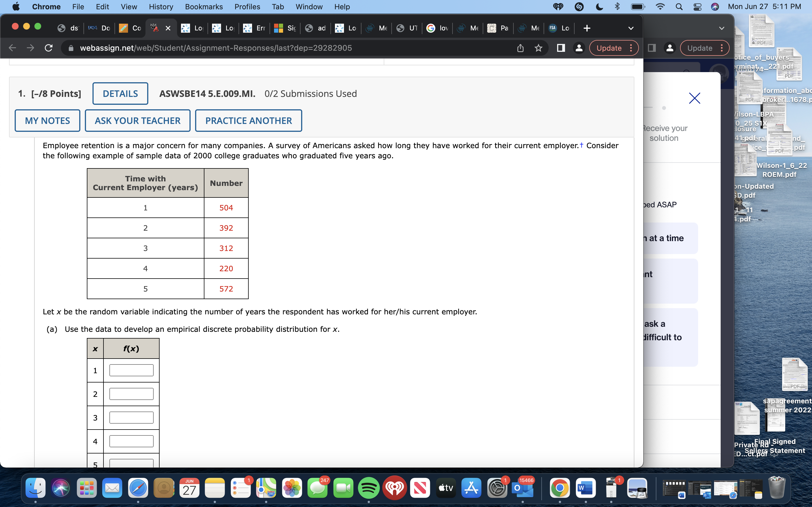Screen dimensions: 812x507
Task: Click f(x) input field for x=1
Action: tap(131, 370)
